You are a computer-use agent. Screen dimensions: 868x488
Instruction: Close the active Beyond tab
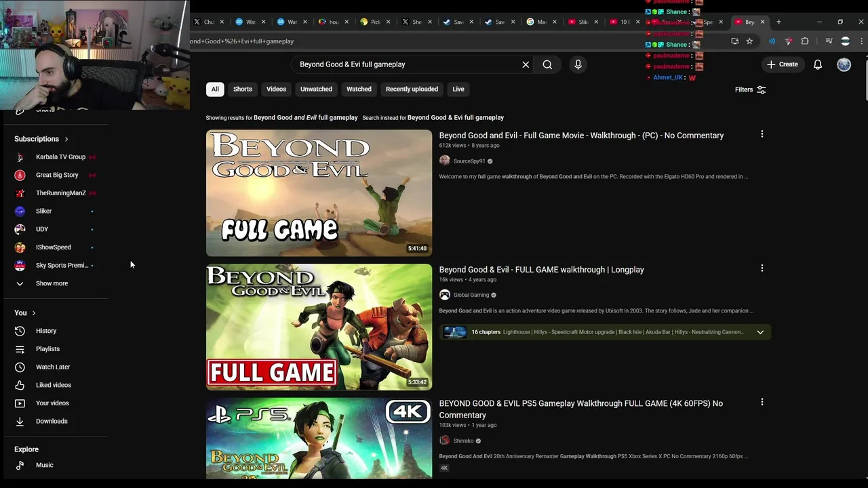tap(762, 22)
